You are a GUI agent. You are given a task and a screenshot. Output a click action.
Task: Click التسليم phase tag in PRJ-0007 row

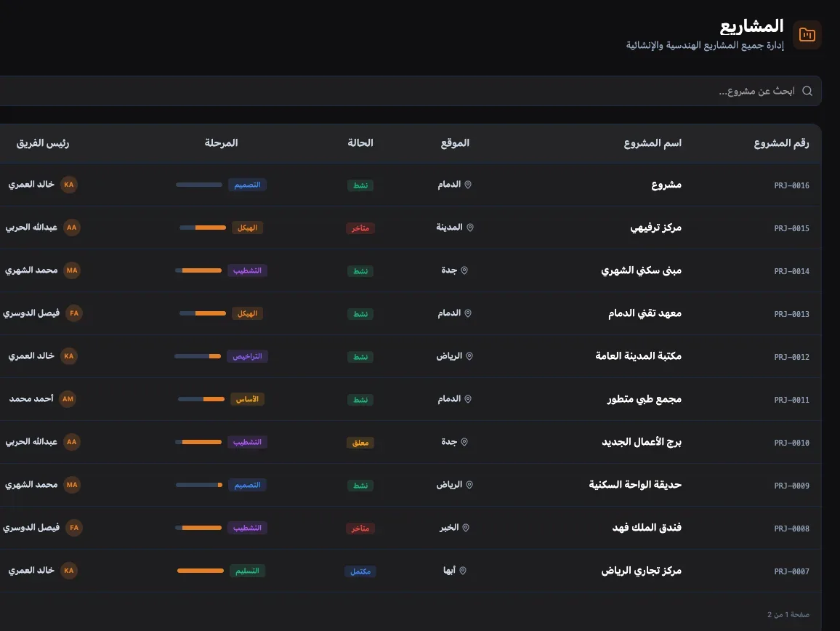tap(247, 571)
